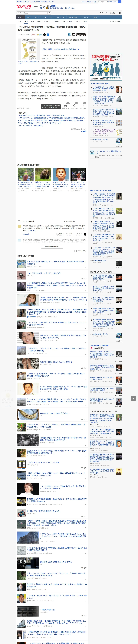Image resolution: width=138 pixels, height=644 pixels.
Task: Open the 購入履歴 link
Action: coord(112,13)
